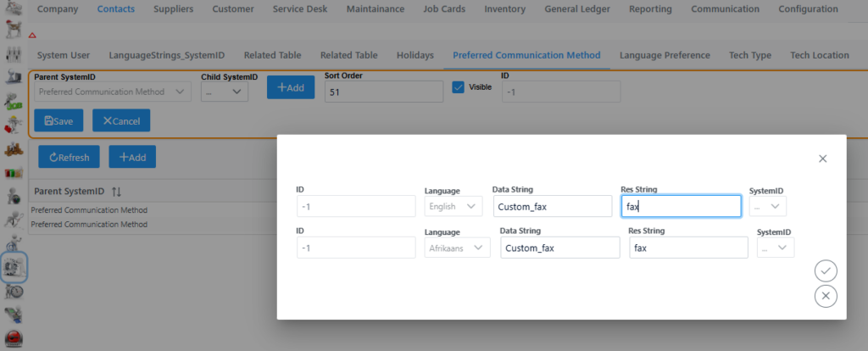The height and width of the screenshot is (351, 868).
Task: Open the Service Desk menu
Action: coord(300,9)
